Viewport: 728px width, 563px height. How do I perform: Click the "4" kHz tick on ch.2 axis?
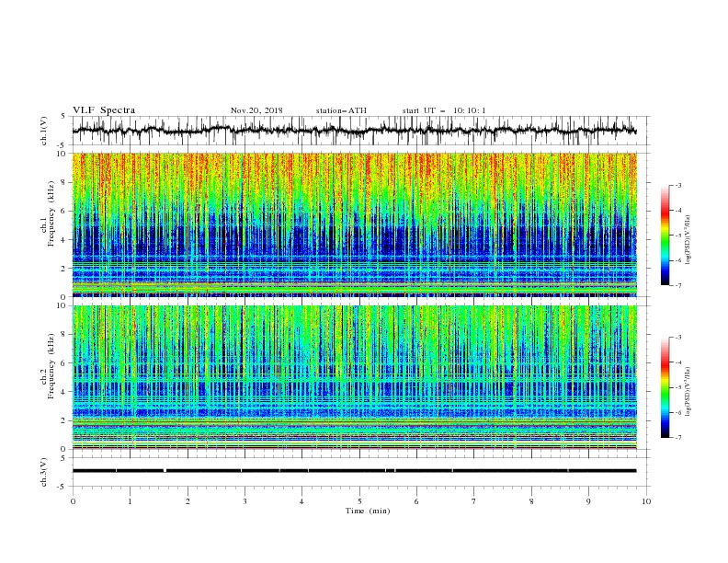pyautogui.click(x=64, y=392)
